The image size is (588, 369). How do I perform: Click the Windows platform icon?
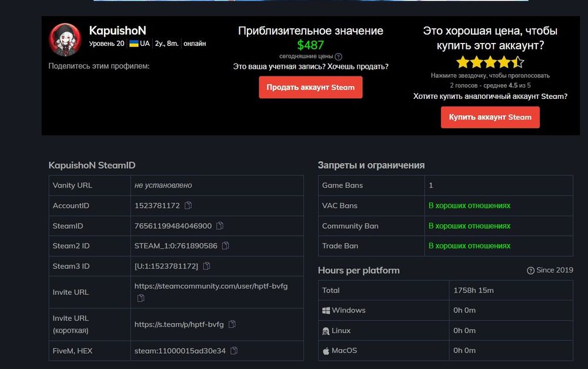[x=326, y=310]
